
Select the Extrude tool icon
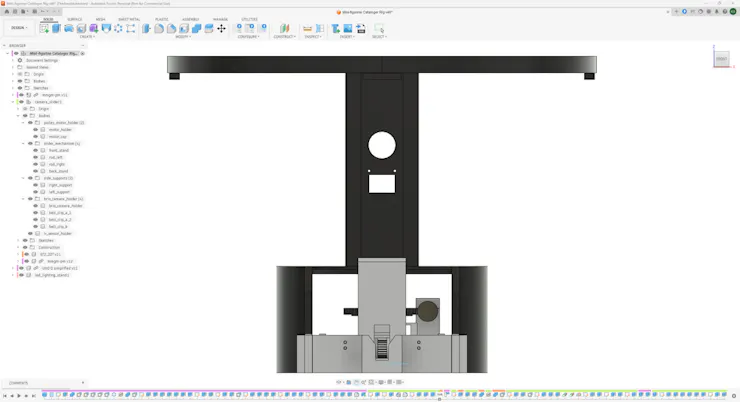[57, 29]
